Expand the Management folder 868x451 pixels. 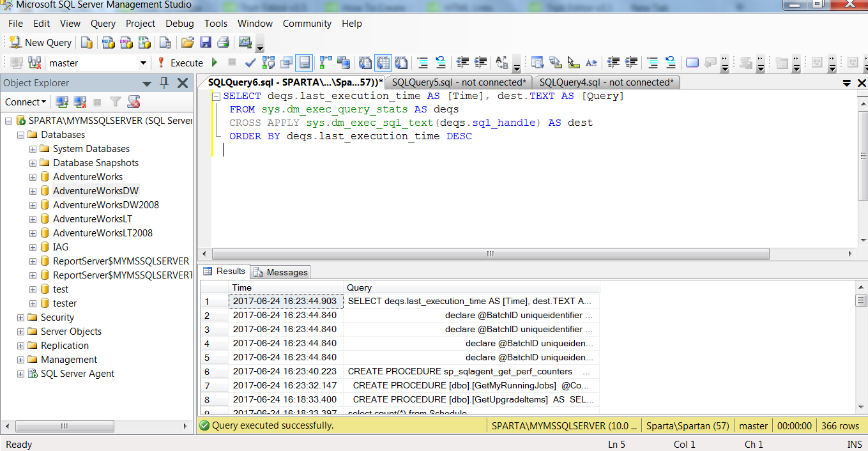click(21, 359)
